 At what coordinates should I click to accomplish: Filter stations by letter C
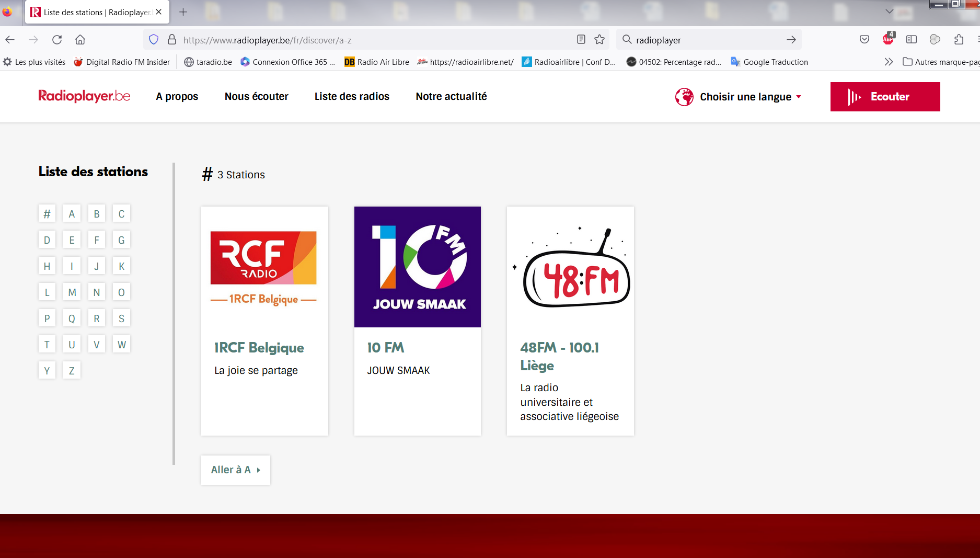(121, 213)
